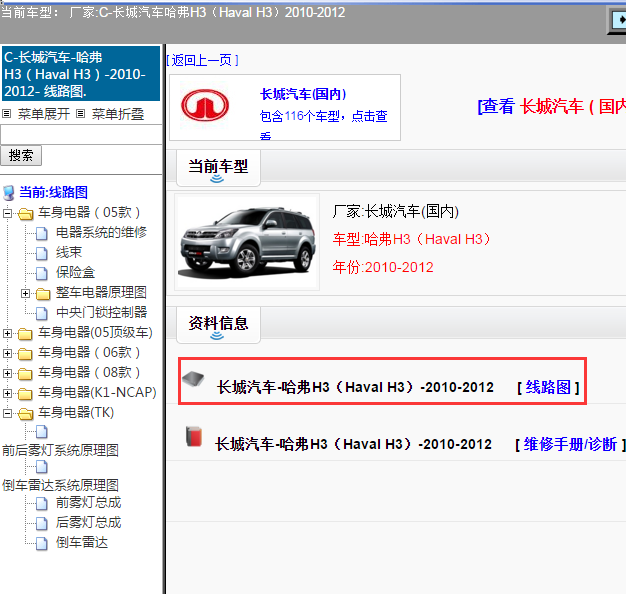The width and height of the screenshot is (626, 594).
Task: Click the 年份:2010-2012 text
Action: pyautogui.click(x=383, y=267)
